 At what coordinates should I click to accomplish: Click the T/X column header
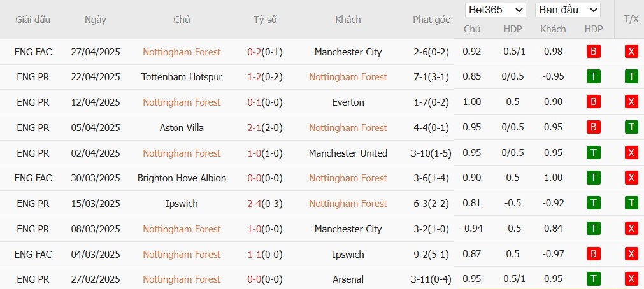tap(631, 20)
